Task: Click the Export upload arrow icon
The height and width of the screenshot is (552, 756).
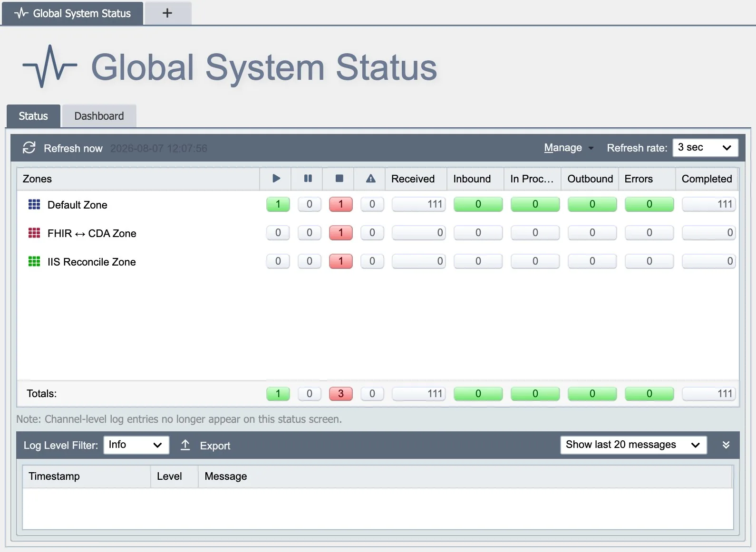Action: tap(185, 445)
